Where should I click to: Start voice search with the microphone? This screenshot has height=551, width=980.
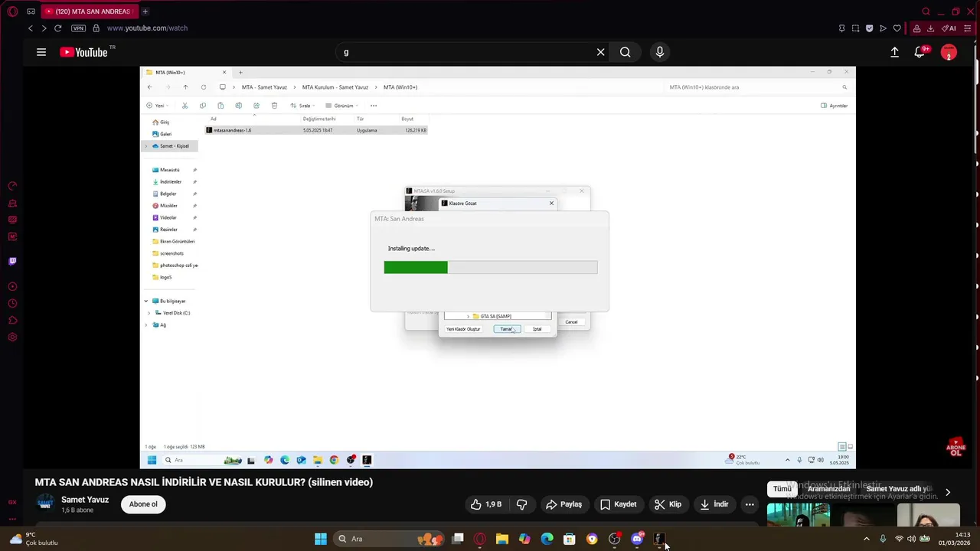660,52
